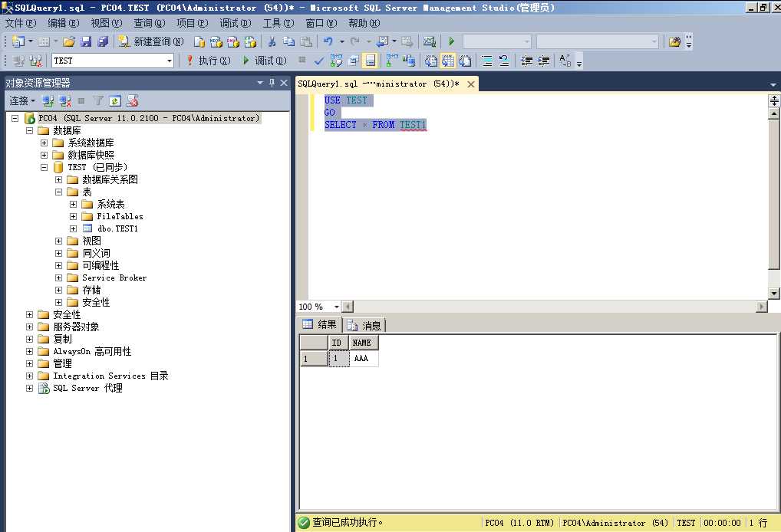Expand the 系统数据库 folder
Screen dimensions: 781x532
pos(44,143)
